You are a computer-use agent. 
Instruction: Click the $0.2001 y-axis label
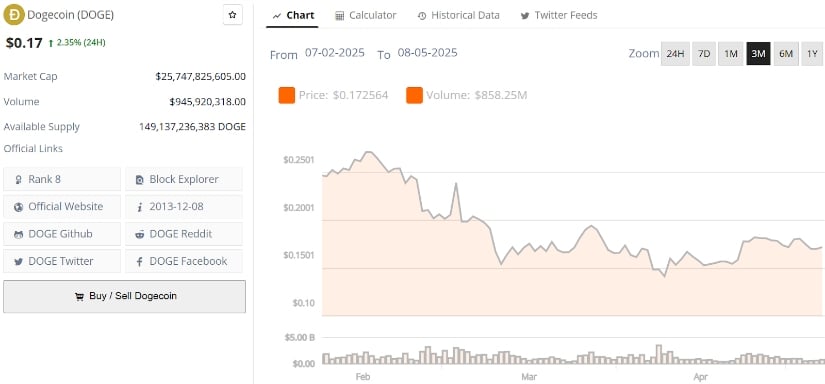pos(299,208)
